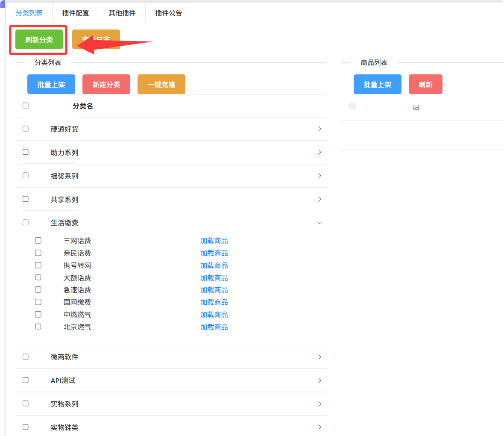Switch to the 其他插件 tab

click(122, 13)
